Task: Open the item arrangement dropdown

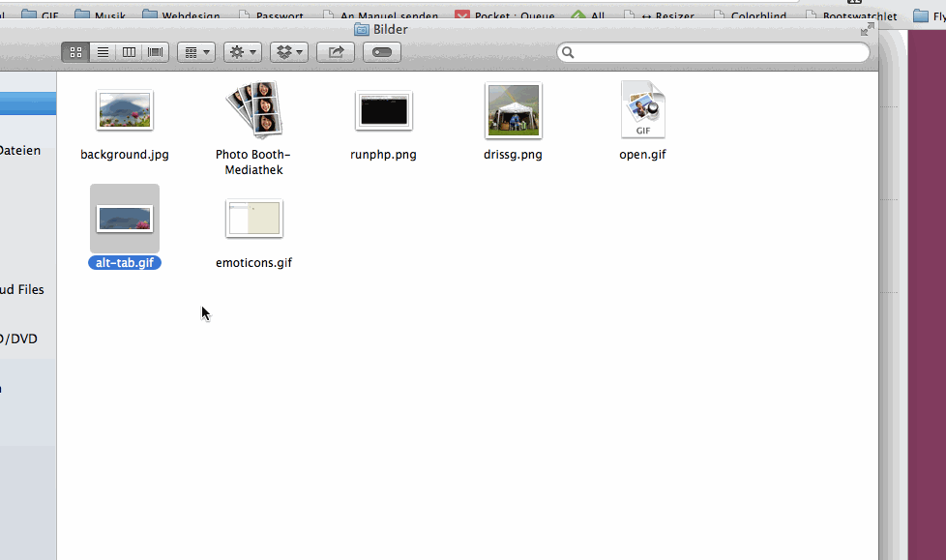Action: 195,52
